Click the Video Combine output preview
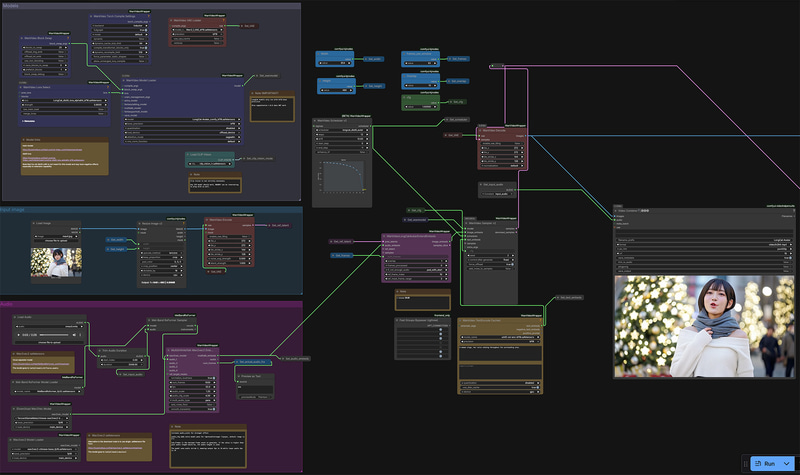The image size is (800, 475). tap(704, 327)
